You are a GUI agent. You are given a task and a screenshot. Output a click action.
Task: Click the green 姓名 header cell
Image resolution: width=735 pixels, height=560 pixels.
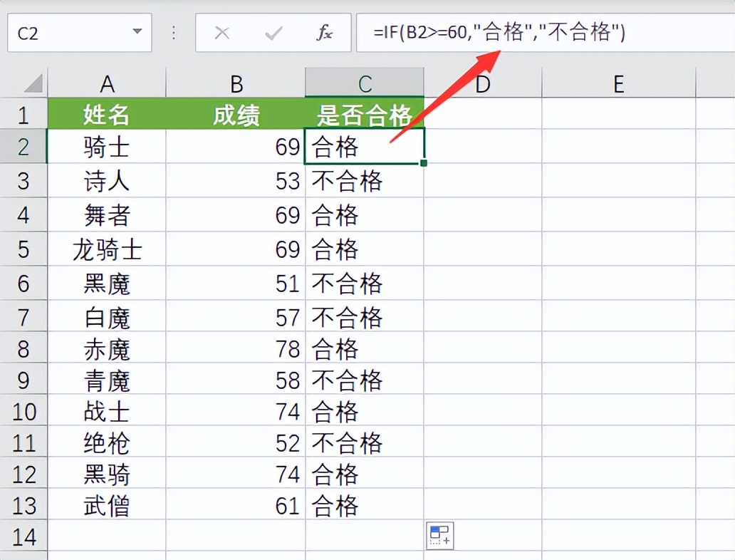pos(107,114)
